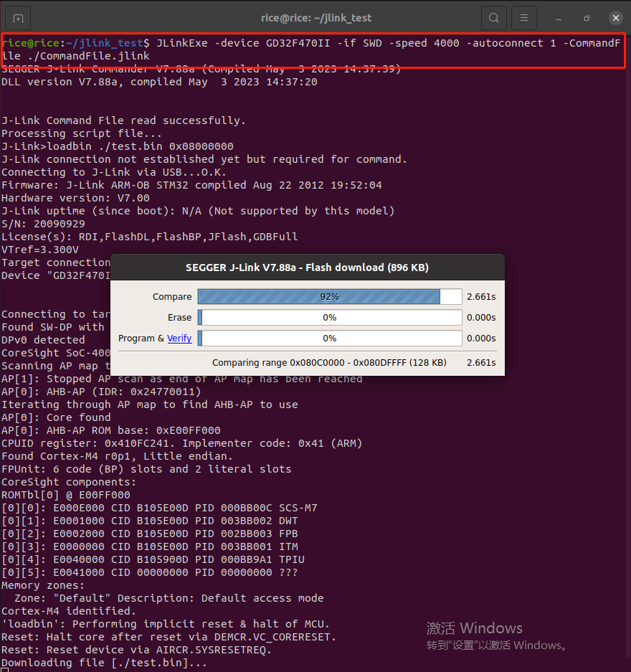Click the 'DLL version V7.88a' line
Viewport: 631px width, 672px height.
159,82
